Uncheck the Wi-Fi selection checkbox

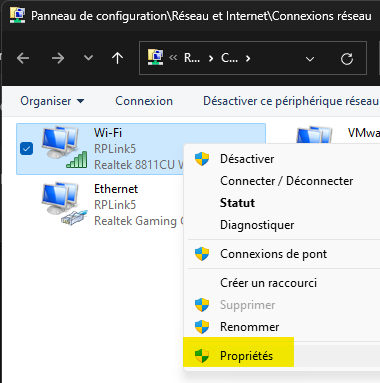click(x=26, y=148)
